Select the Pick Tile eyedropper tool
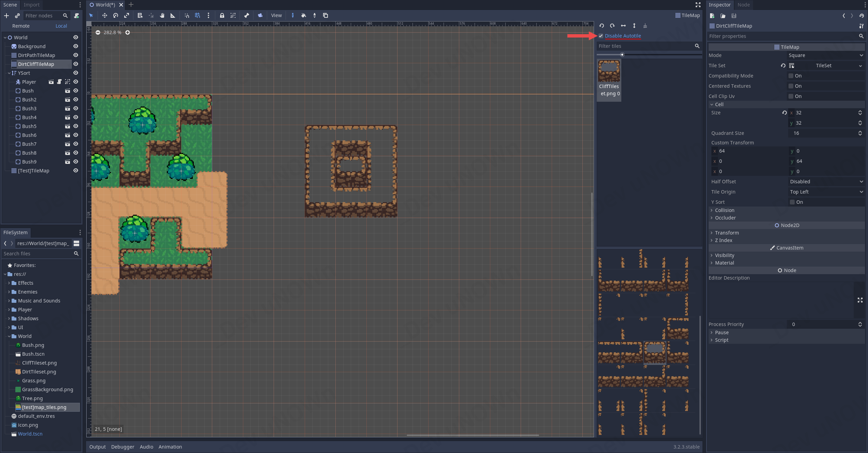 pos(315,15)
